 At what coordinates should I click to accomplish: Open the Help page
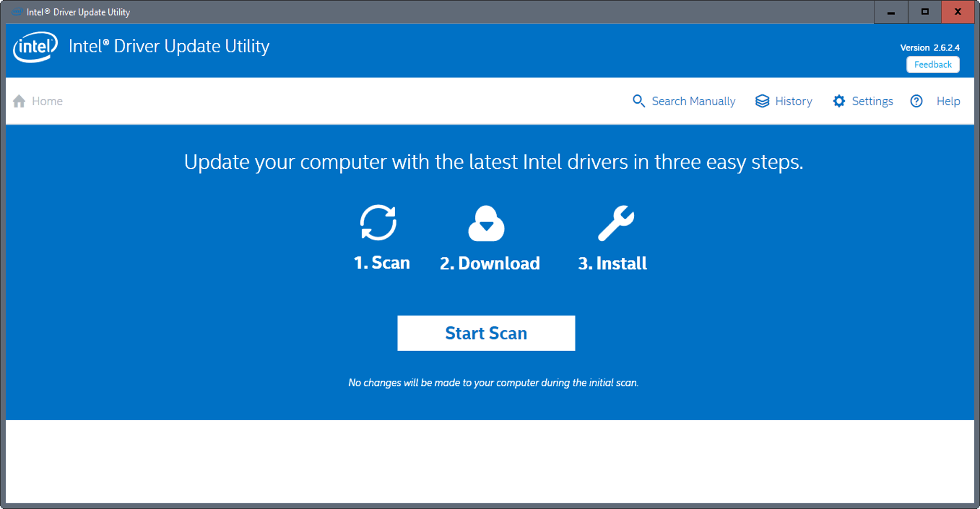click(x=948, y=101)
